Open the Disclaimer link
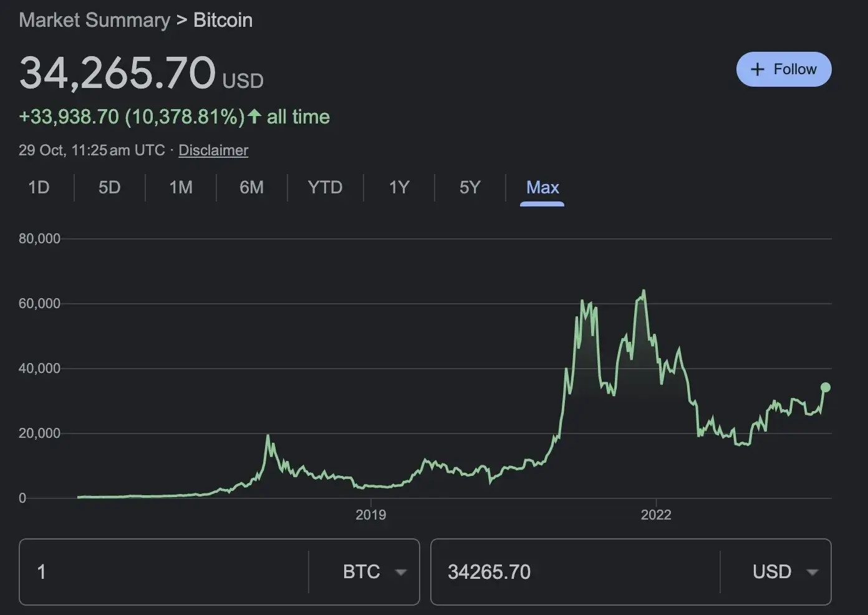868x615 pixels. (x=213, y=150)
